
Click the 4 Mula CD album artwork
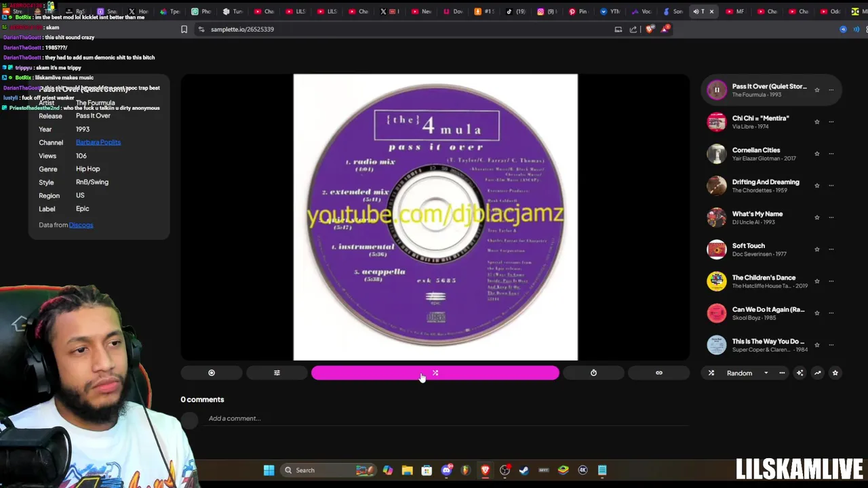(435, 217)
